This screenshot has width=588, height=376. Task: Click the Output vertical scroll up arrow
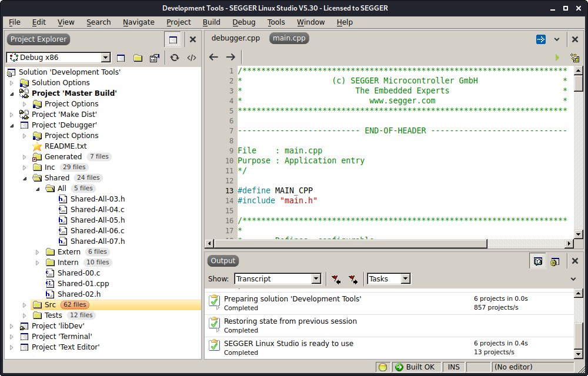click(578, 293)
